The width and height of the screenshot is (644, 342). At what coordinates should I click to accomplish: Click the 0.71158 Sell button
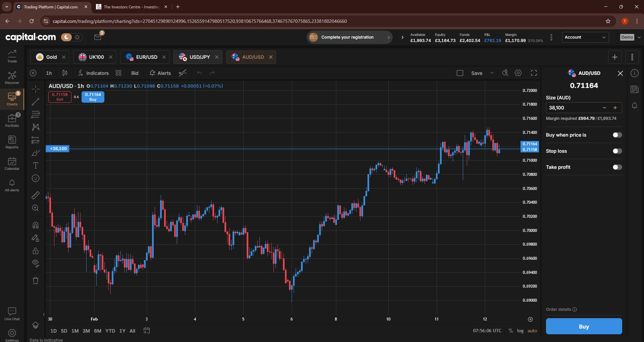(x=60, y=97)
